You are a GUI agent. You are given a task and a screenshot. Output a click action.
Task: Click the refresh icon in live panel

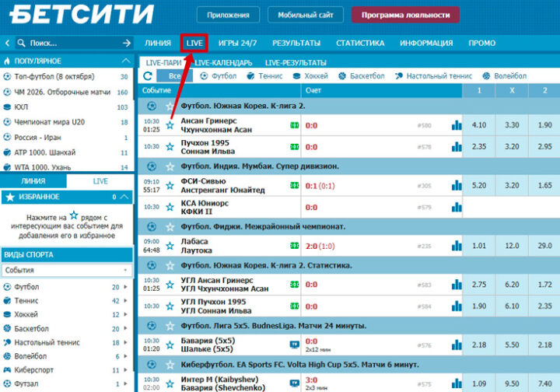coord(148,76)
